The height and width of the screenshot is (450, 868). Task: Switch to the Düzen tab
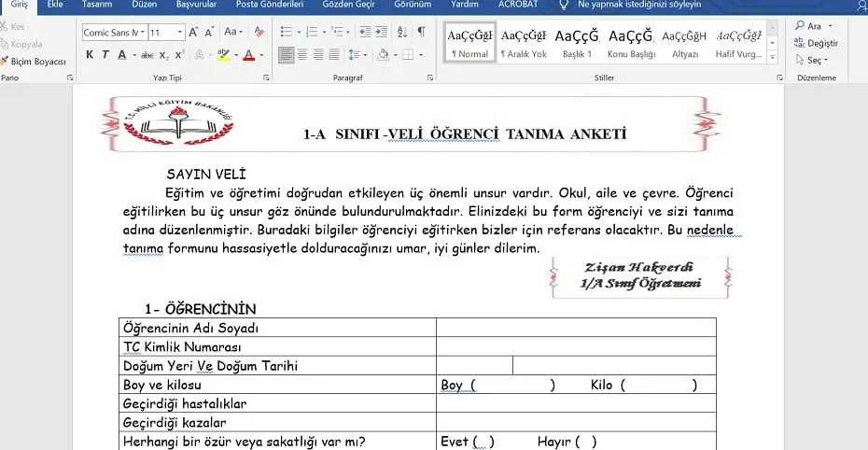point(144,5)
